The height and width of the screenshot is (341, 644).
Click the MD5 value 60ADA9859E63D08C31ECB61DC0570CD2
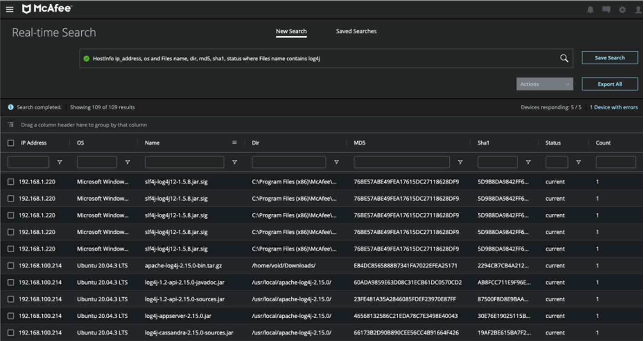pyautogui.click(x=407, y=282)
